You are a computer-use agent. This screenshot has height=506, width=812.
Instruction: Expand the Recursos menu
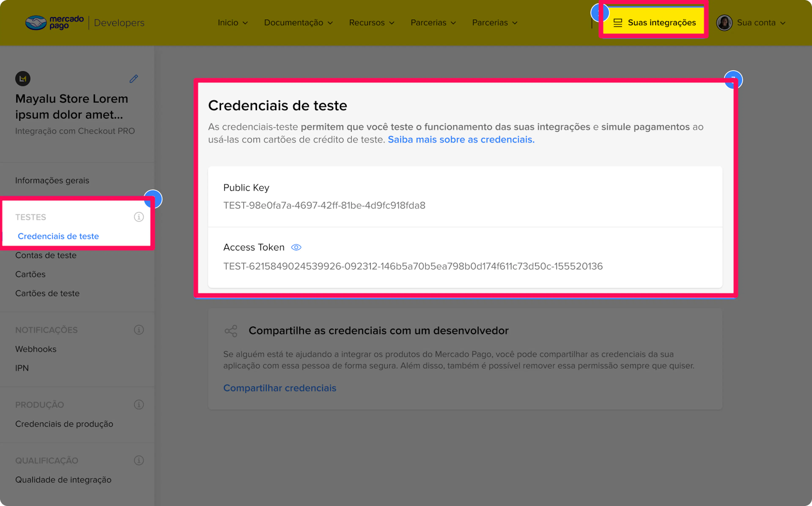[x=372, y=22]
